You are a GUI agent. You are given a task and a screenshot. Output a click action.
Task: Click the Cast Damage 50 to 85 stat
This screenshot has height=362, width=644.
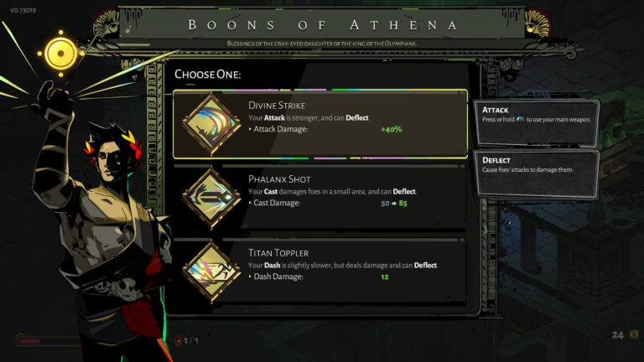point(328,203)
